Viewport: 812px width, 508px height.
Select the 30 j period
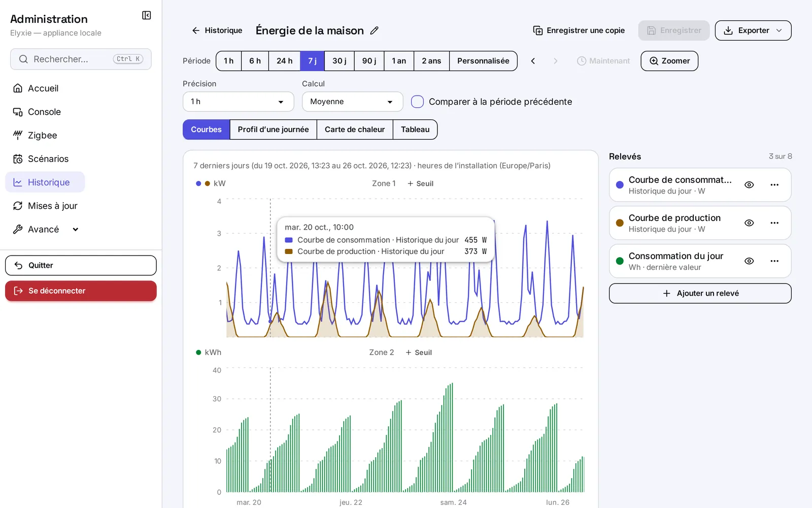[x=339, y=61]
